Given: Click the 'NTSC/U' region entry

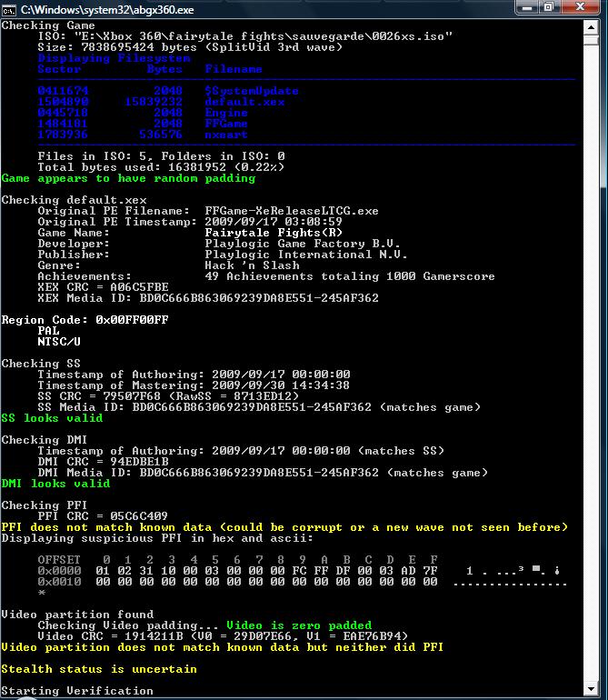Looking at the screenshot, I should click(59, 342).
